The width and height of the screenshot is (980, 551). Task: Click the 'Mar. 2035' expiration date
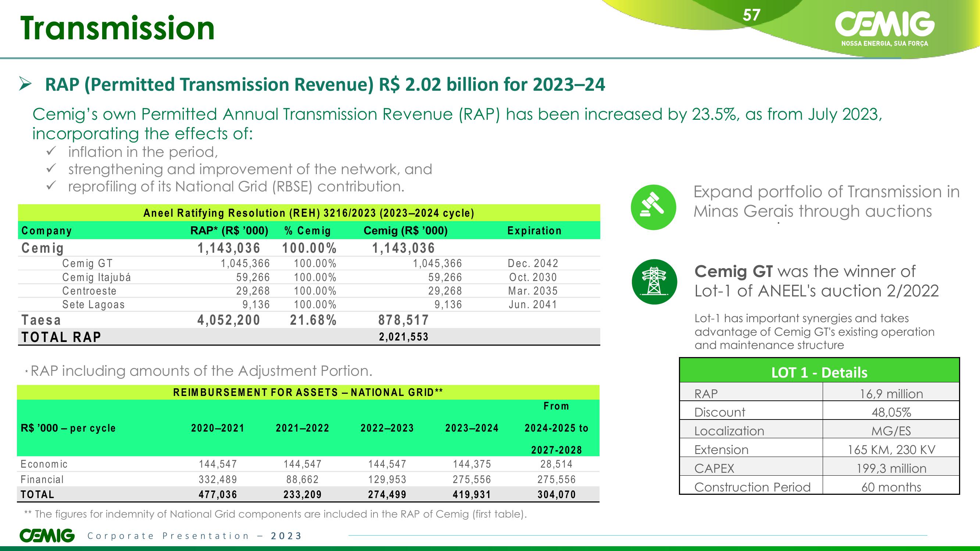[x=533, y=291]
